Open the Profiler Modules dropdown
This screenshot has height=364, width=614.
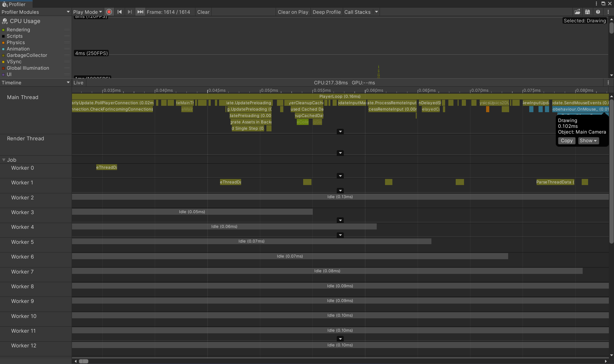[x=35, y=12]
